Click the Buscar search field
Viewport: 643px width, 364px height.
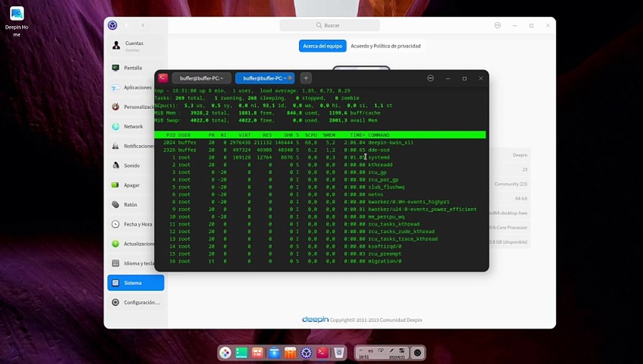click(330, 25)
